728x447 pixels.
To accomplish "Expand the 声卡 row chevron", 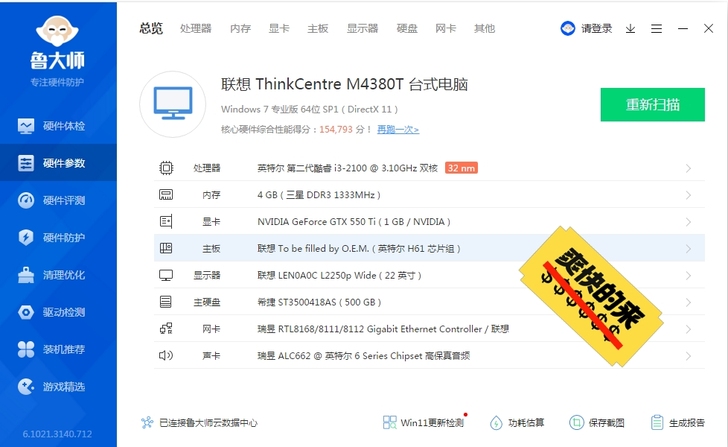I will point(688,356).
